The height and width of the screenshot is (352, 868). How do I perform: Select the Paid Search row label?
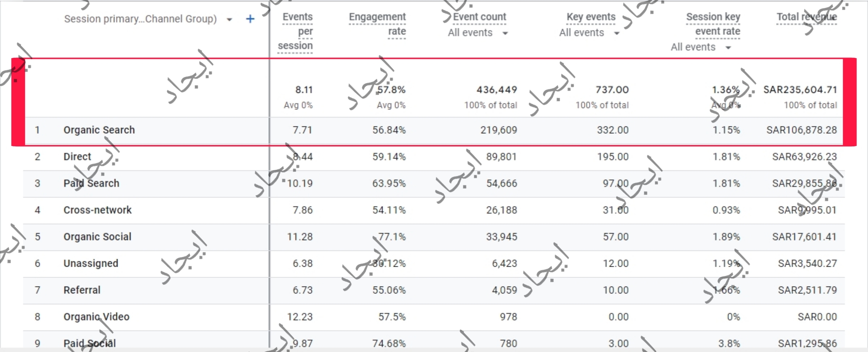pyautogui.click(x=91, y=184)
